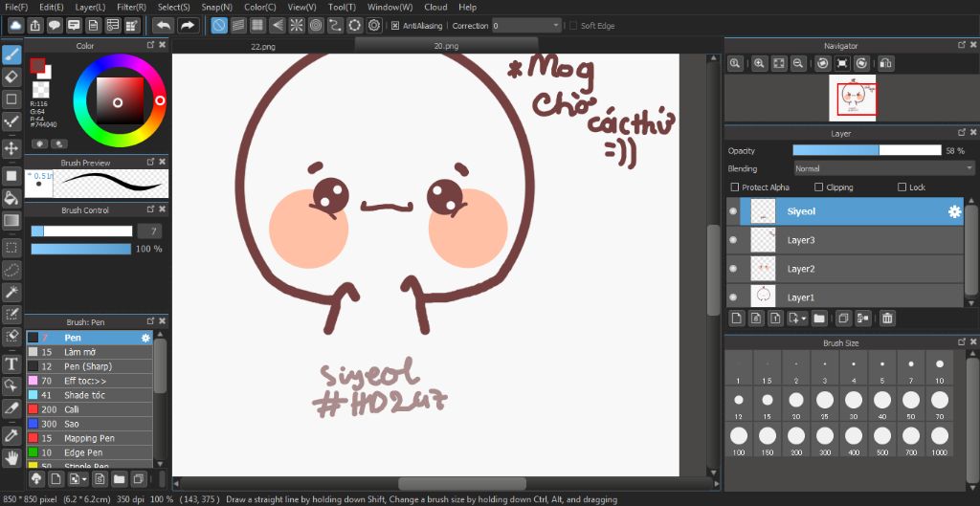
Task: Delete layer with trash icon
Action: [886, 319]
